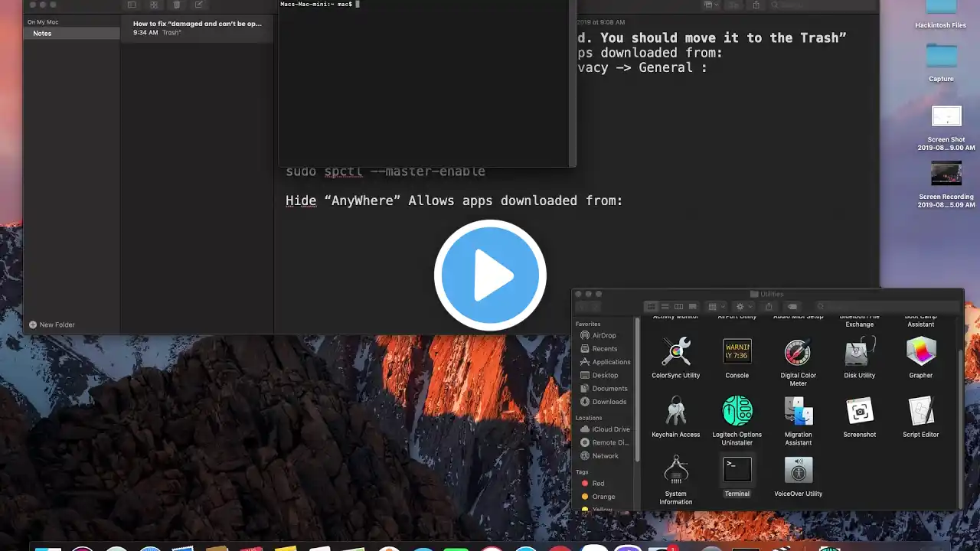Switch Finder to icon view

coord(652,307)
